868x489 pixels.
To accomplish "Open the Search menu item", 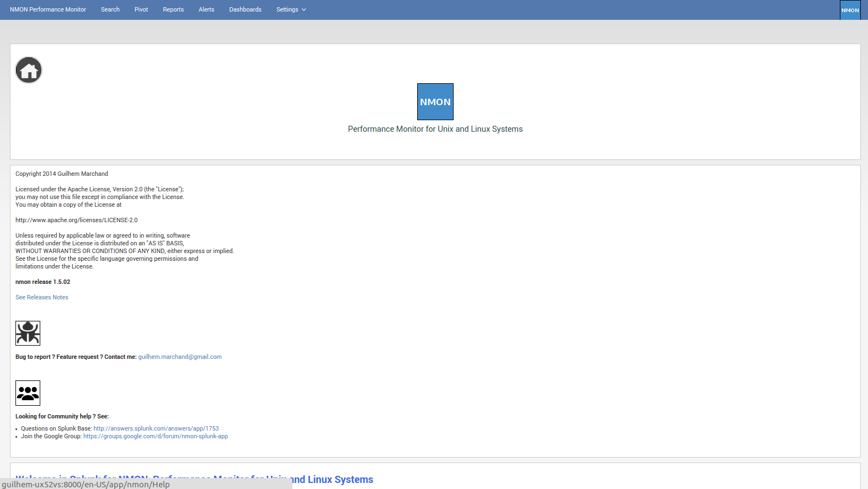I will tap(110, 9).
